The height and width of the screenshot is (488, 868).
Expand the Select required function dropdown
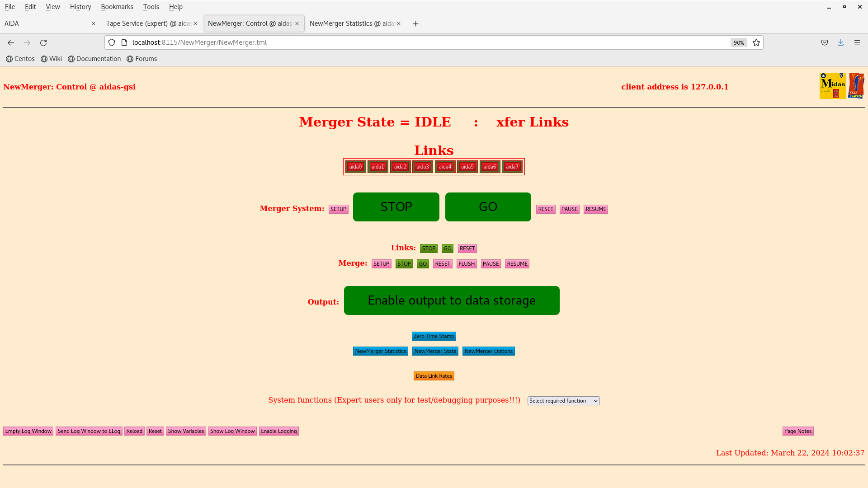click(x=563, y=401)
